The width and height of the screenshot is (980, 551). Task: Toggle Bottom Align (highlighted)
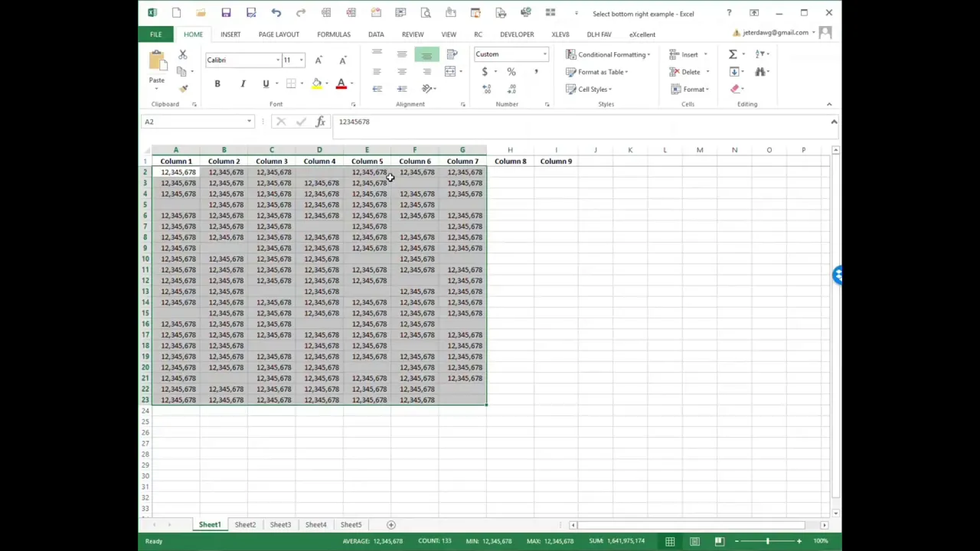pos(426,54)
